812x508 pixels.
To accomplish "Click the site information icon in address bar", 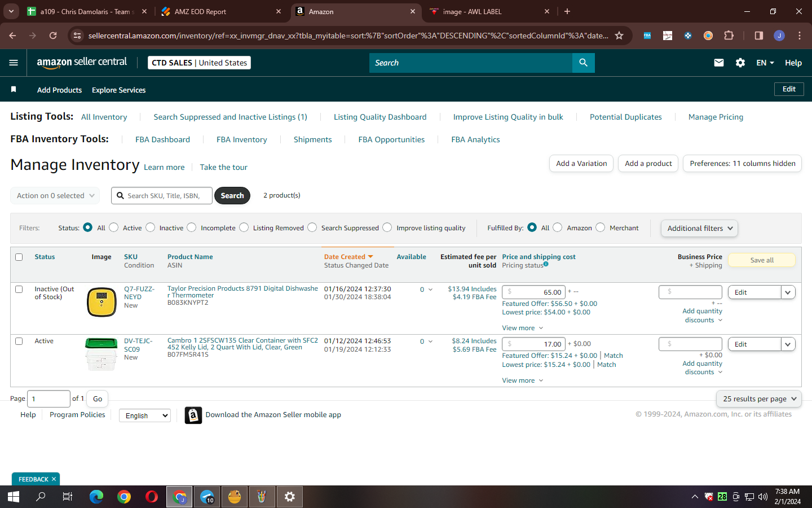I will coord(77,36).
